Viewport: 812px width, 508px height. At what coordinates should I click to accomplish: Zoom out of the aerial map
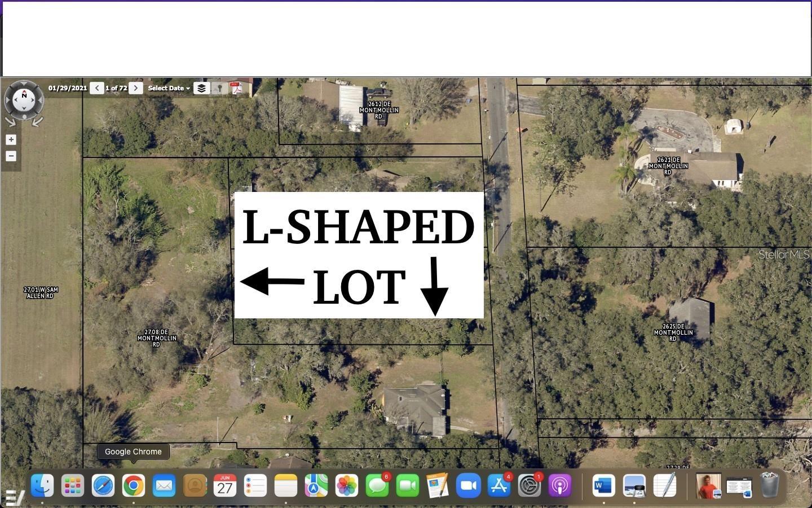click(x=11, y=156)
